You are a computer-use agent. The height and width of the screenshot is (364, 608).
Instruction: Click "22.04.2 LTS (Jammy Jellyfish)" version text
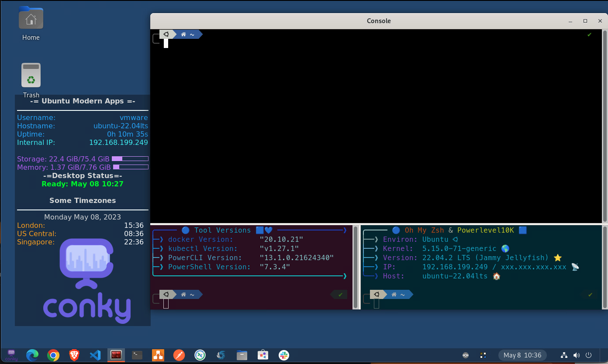click(x=486, y=258)
